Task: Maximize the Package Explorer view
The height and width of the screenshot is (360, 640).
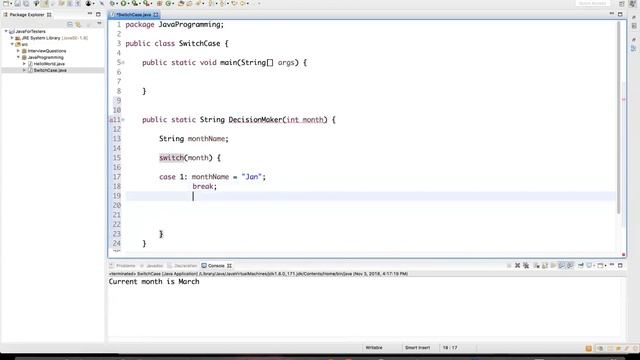Action: pyautogui.click(x=98, y=14)
